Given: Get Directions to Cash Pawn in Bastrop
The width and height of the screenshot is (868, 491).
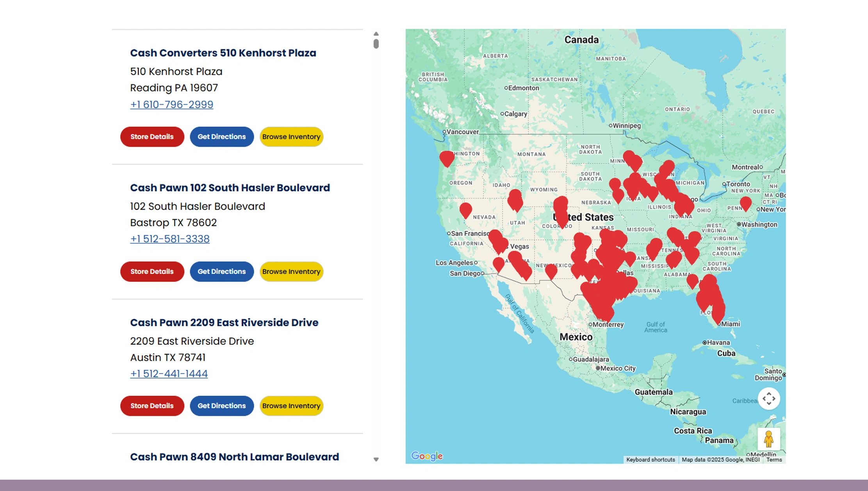Looking at the screenshot, I should [x=221, y=271].
